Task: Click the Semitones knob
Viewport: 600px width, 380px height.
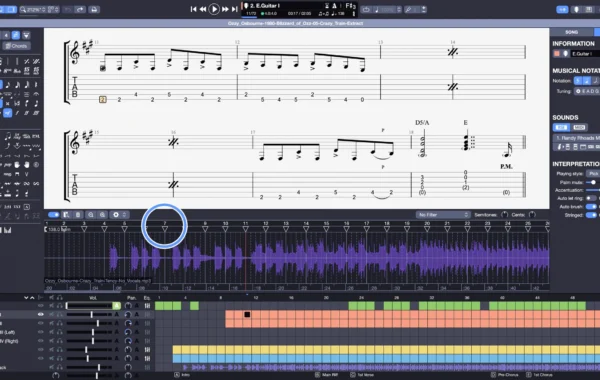Action: pyautogui.click(x=505, y=215)
